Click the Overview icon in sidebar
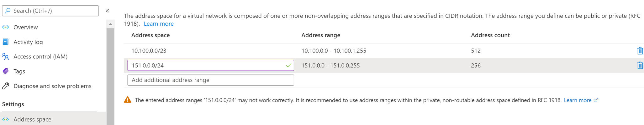 tap(6, 27)
